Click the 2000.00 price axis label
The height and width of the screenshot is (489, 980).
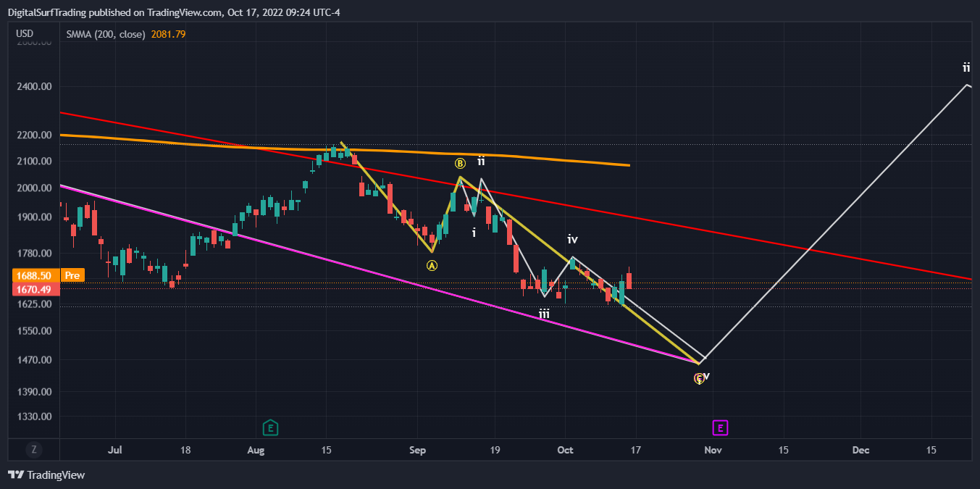point(35,188)
